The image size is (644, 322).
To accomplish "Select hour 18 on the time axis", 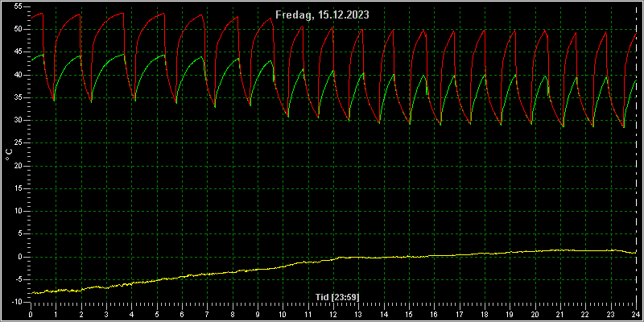I will 485,315.
